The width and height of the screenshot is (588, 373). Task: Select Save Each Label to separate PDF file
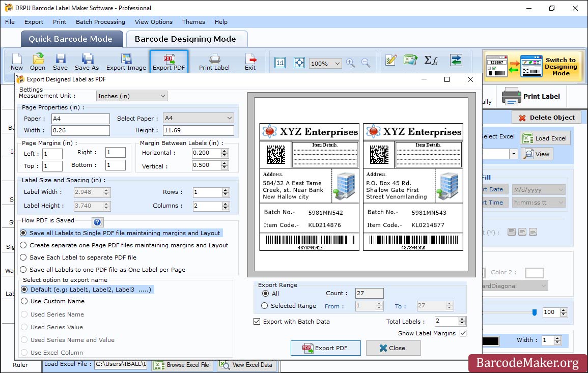click(x=78, y=257)
